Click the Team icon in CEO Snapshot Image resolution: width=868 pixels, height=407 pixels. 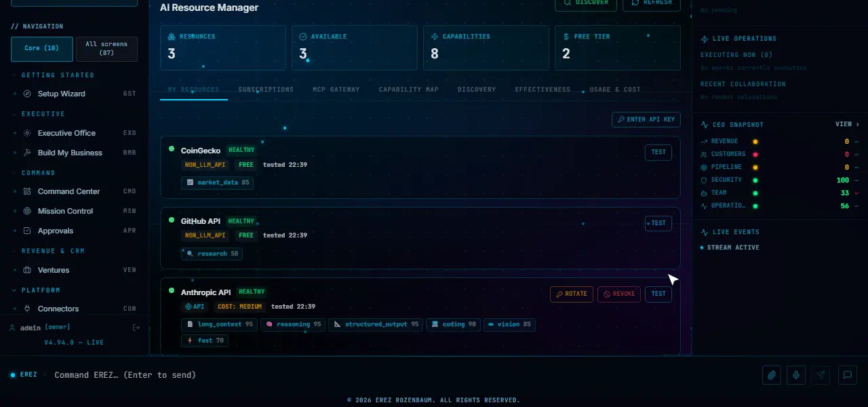pos(704,193)
